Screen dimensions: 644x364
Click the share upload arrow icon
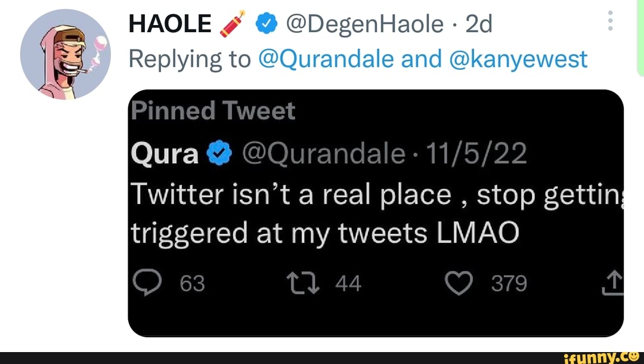614,283
